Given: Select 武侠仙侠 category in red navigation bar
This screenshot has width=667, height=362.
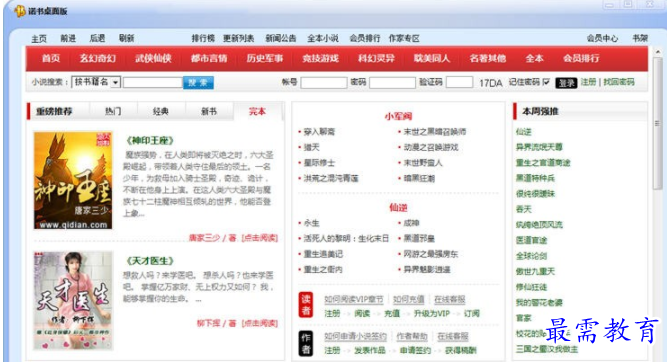Looking at the screenshot, I should coord(153,58).
